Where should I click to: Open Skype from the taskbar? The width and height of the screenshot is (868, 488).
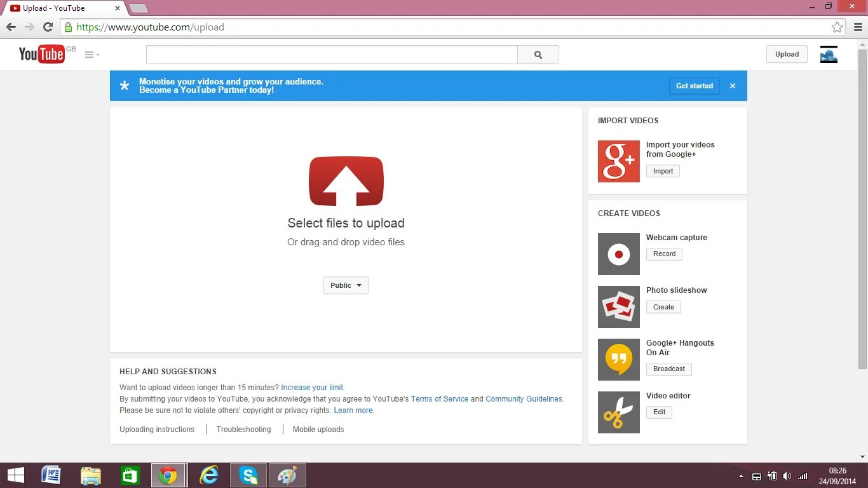click(248, 475)
